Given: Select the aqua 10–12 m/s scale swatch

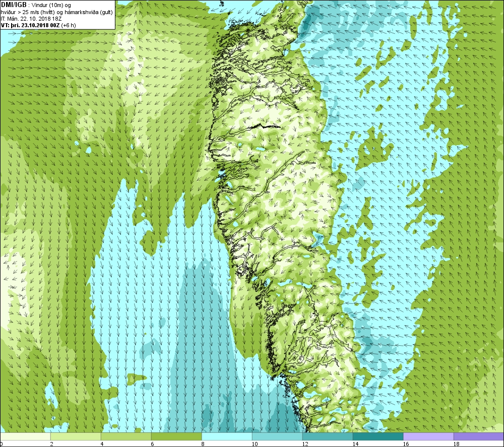Looking at the screenshot, I should click(x=277, y=436).
